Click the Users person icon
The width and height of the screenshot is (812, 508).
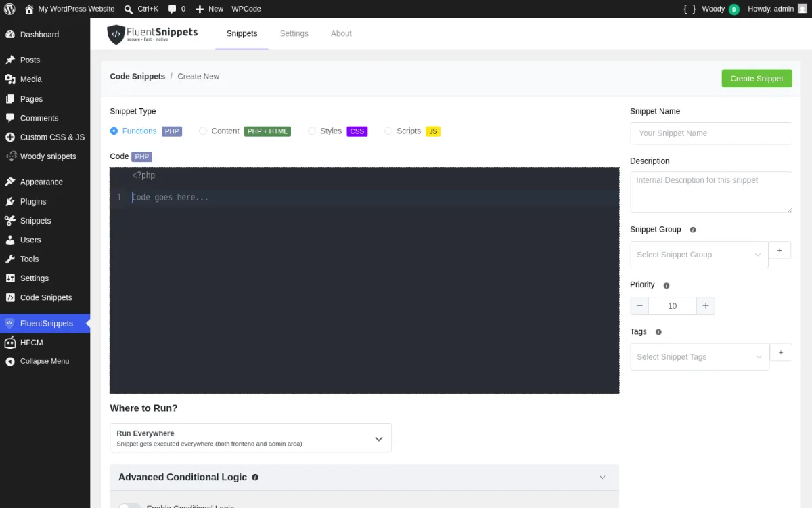[x=10, y=240]
